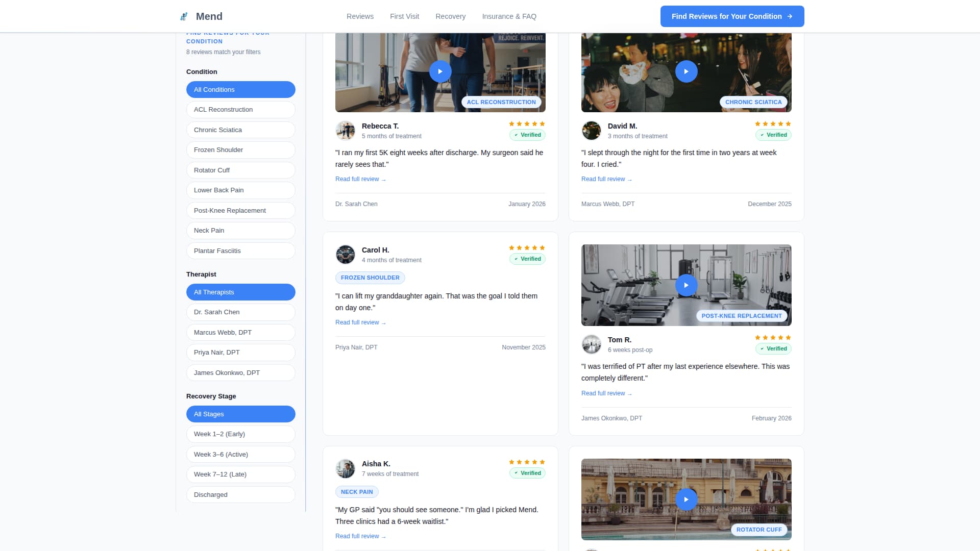Click 'November 2025' date on Carol H.'s card

coord(523,347)
